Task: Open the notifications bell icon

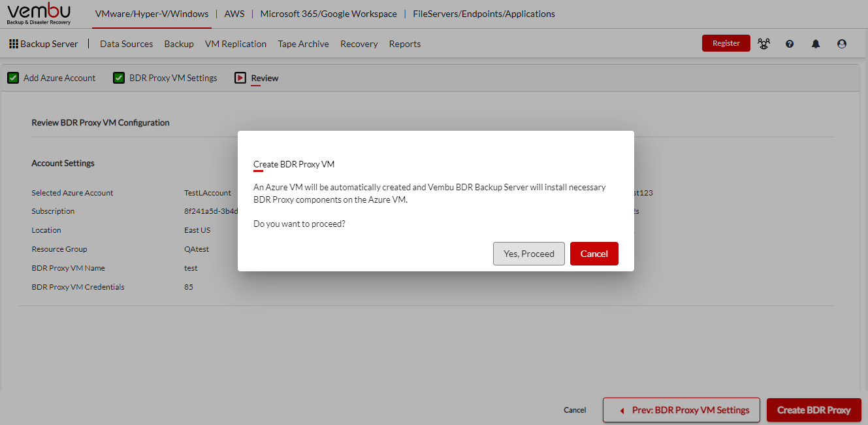Action: [816, 44]
